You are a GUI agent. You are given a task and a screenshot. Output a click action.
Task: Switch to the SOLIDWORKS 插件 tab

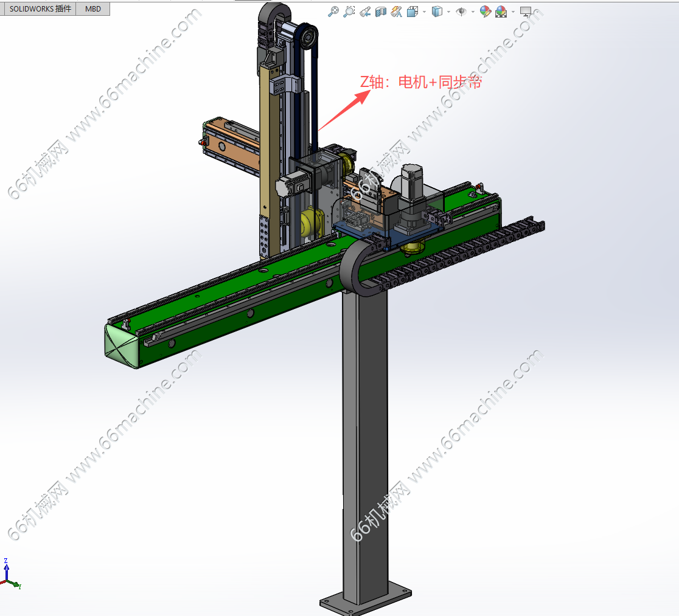(x=40, y=9)
